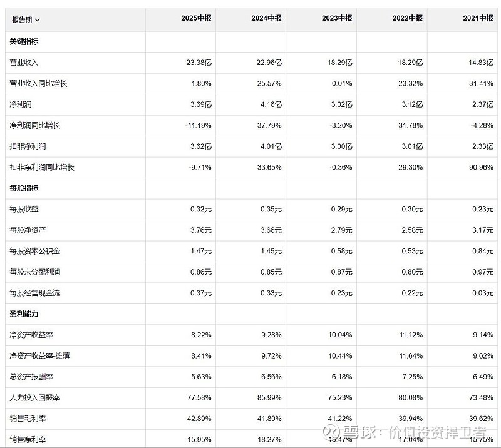This screenshot has height=448, width=501.
Task: Click the 营业收入 row label
Action: pyautogui.click(x=24, y=63)
